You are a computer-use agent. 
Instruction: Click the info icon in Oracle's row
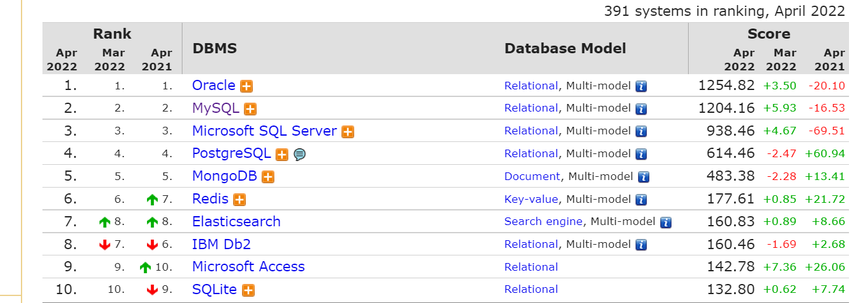pyautogui.click(x=641, y=86)
